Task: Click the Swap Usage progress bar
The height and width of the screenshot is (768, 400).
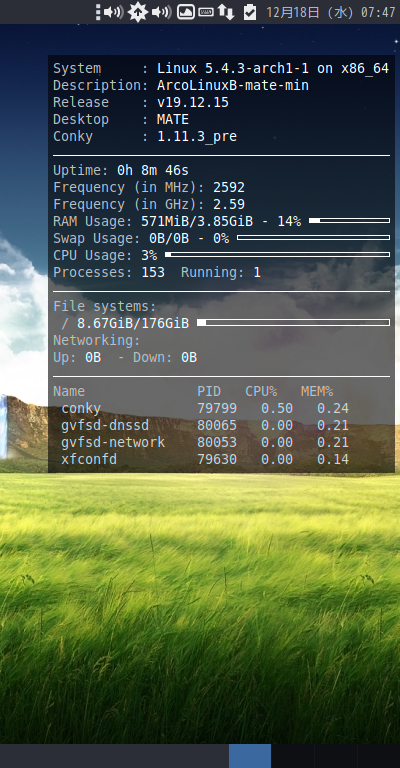Action: [x=313, y=238]
